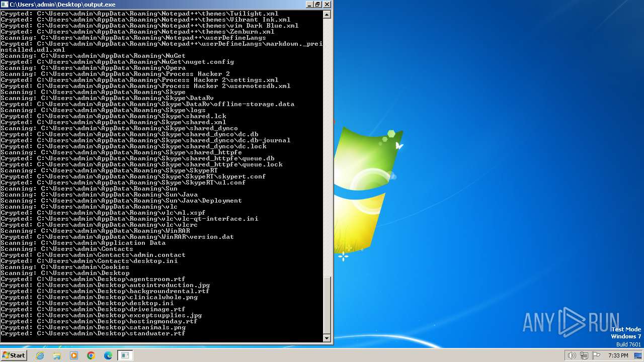Screen dimensions: 644x362
Task: Click the line ending with dc.lock
Action: point(133,146)
